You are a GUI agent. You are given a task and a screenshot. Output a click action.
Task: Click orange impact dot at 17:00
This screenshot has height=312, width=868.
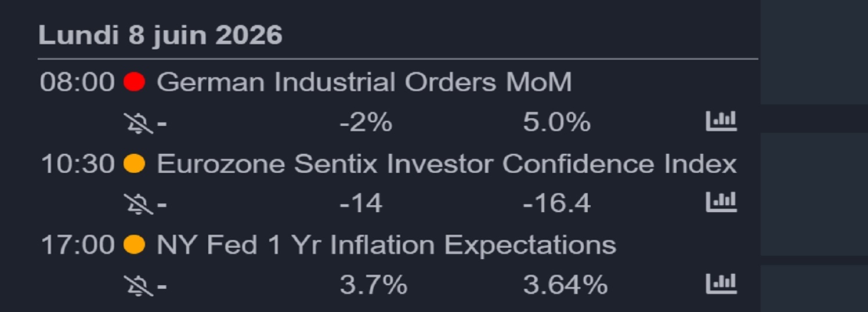pos(134,245)
